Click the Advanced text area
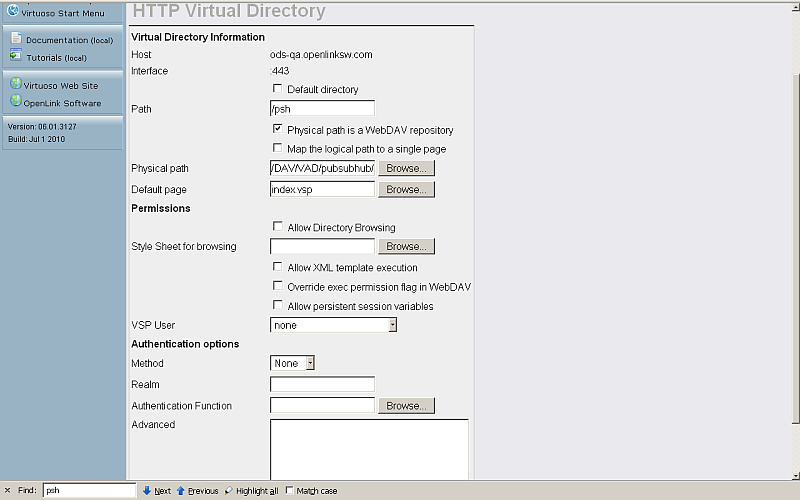The image size is (800, 500). point(368,449)
